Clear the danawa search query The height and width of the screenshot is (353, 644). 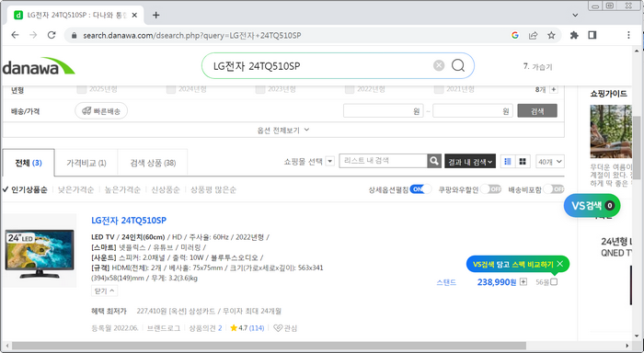439,65
